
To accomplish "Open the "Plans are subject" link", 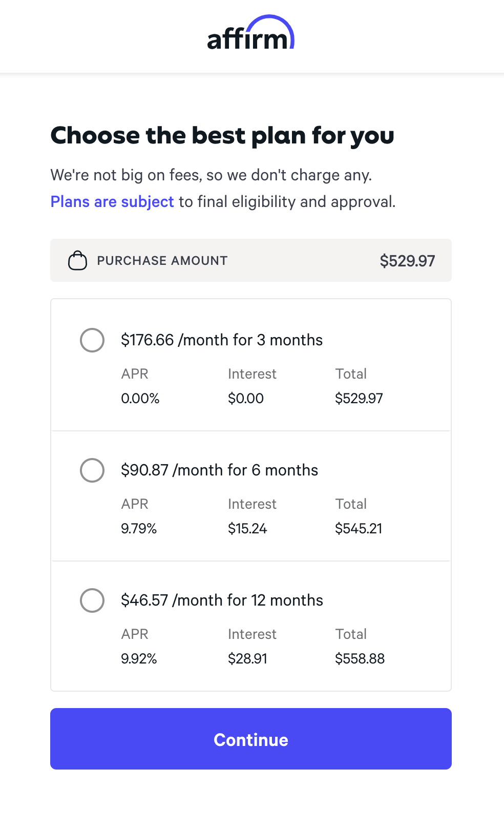I will click(x=112, y=202).
